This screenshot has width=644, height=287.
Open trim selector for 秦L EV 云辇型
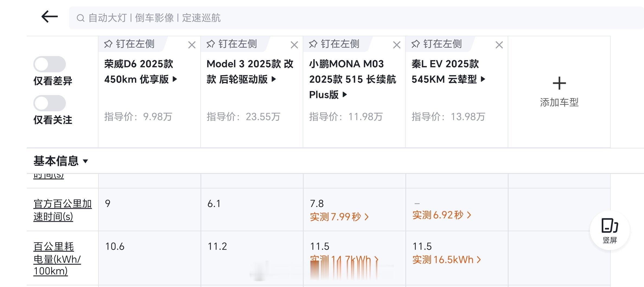[448, 71]
